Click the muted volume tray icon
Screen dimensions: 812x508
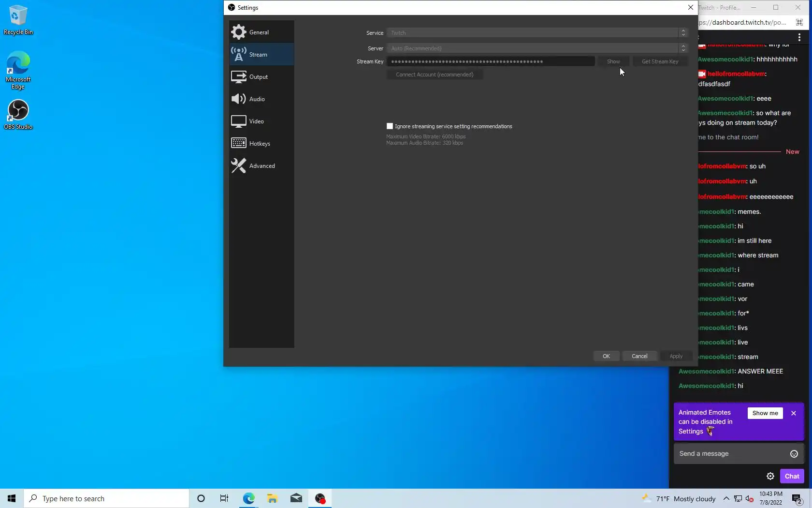click(x=750, y=499)
